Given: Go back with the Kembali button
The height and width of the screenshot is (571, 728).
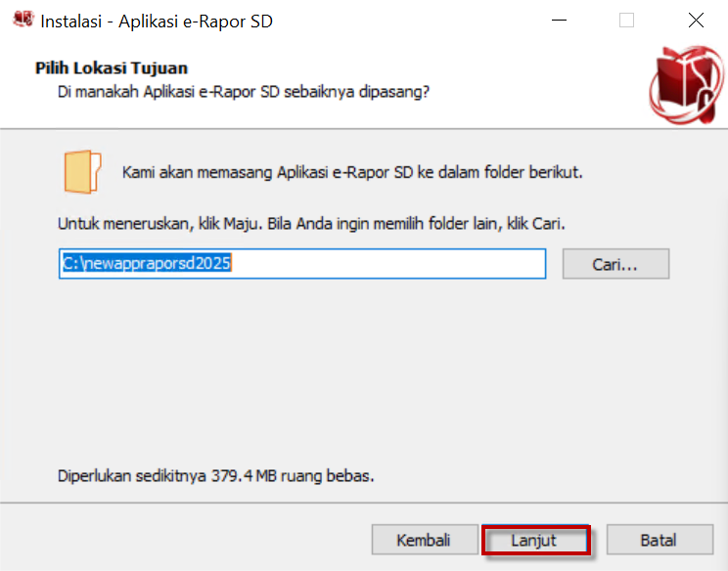Looking at the screenshot, I should 423,540.
